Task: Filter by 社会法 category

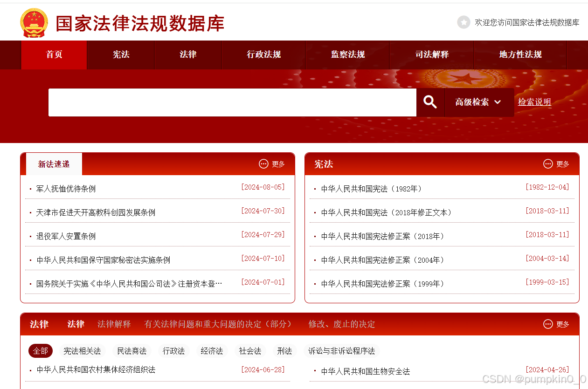Action: click(250, 351)
